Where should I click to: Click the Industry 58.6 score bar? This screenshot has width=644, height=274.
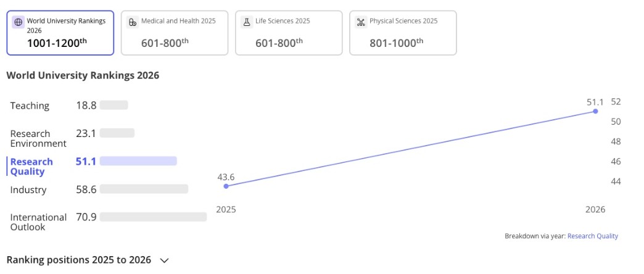click(144, 189)
